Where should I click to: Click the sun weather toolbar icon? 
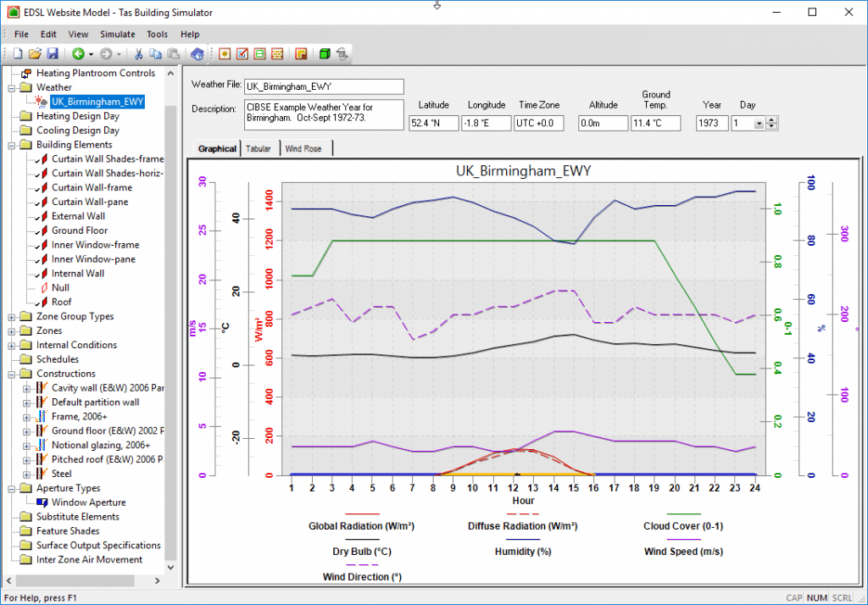[x=225, y=53]
